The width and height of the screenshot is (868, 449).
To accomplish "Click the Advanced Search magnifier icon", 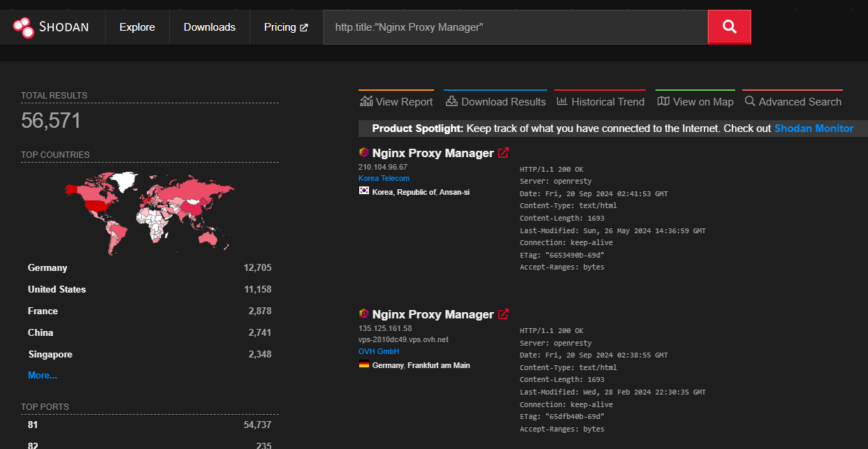I will (750, 101).
